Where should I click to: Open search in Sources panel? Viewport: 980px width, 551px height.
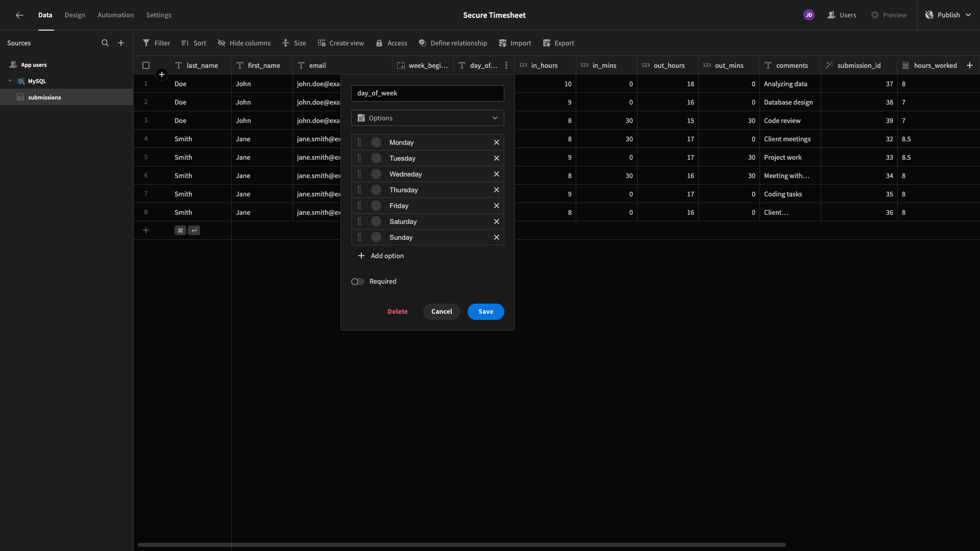click(x=105, y=43)
